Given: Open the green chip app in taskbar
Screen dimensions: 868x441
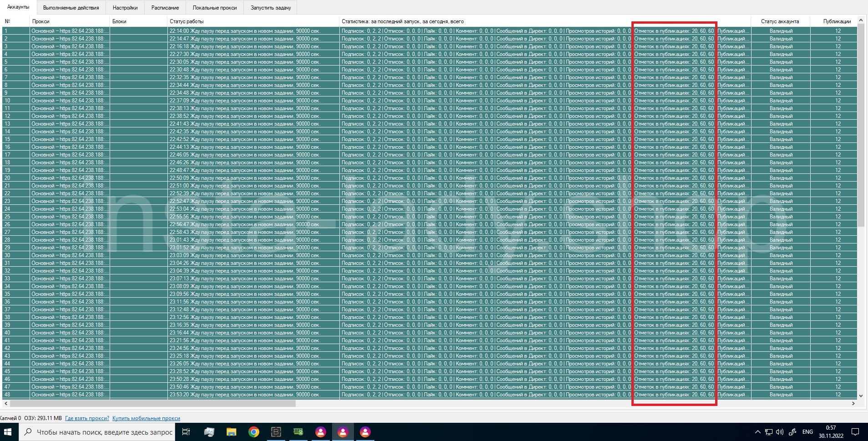Looking at the screenshot, I should tap(298, 432).
